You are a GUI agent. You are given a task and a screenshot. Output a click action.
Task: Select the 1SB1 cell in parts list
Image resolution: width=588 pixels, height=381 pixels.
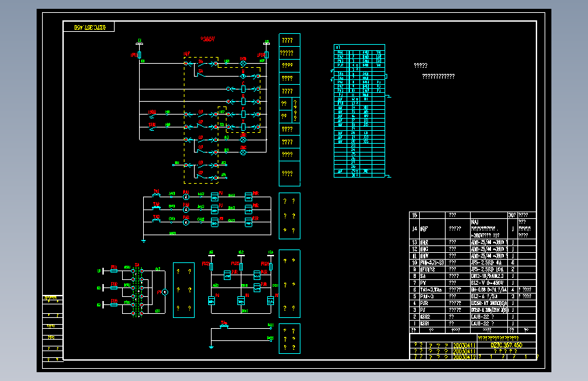click(x=432, y=323)
